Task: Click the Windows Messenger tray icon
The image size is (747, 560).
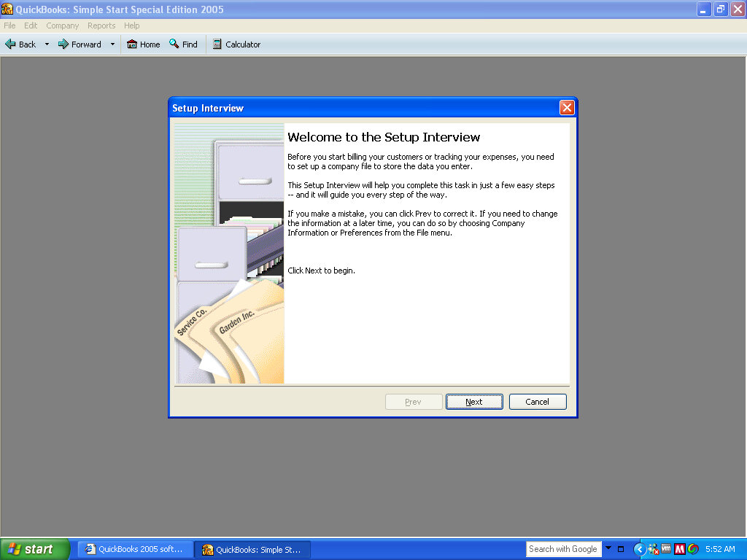Action: (x=653, y=549)
